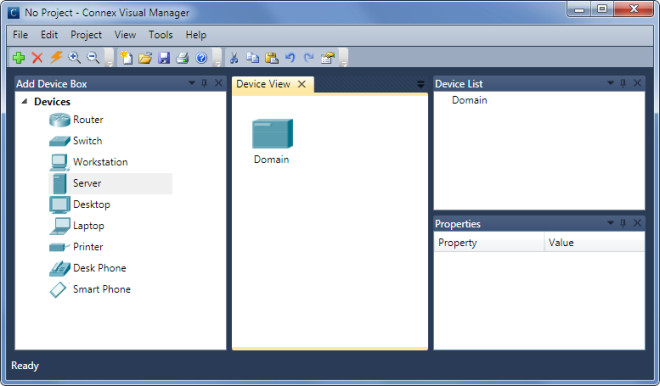Screen dimensions: 660x386
Task: Open first toolbar overflow options
Action: tap(109, 58)
